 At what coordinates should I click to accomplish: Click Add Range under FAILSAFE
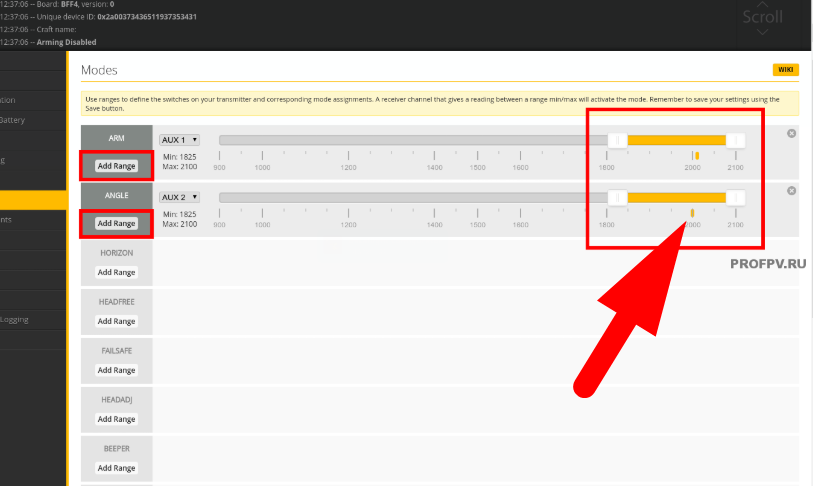point(116,370)
